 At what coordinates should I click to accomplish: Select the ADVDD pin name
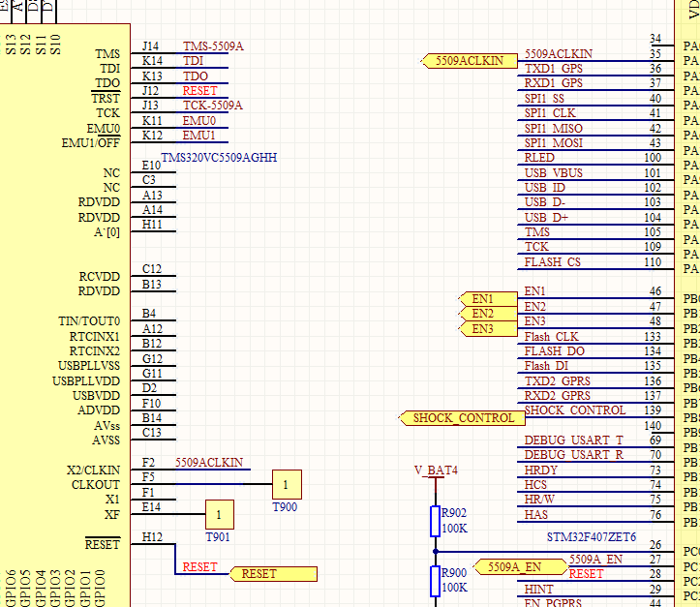click(x=99, y=410)
